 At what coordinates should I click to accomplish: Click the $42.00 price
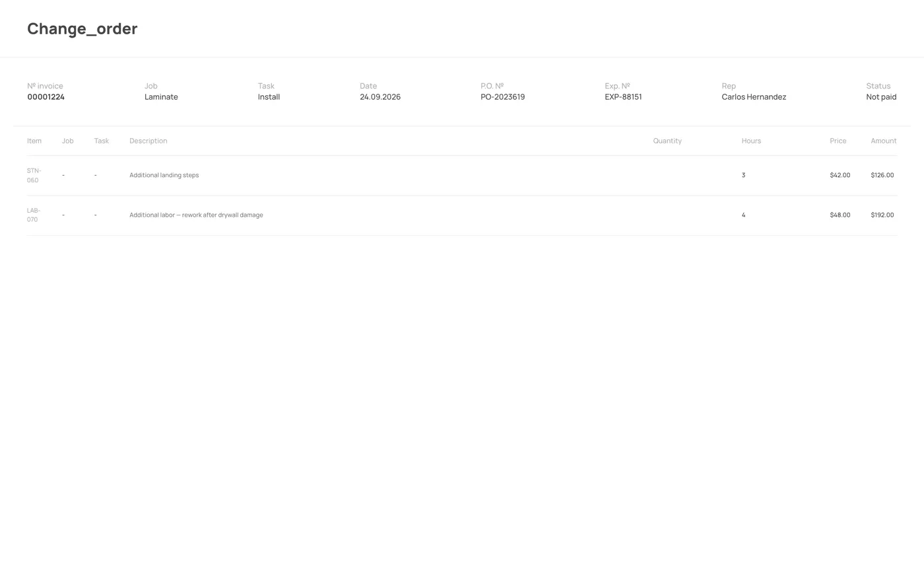pos(840,175)
